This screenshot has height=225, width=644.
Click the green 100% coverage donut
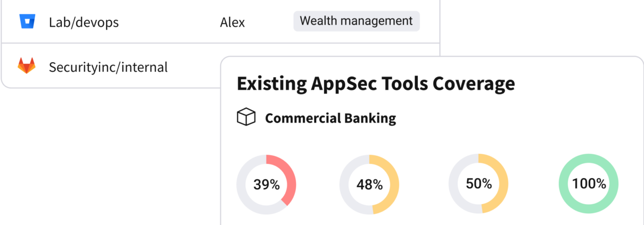pos(589,184)
